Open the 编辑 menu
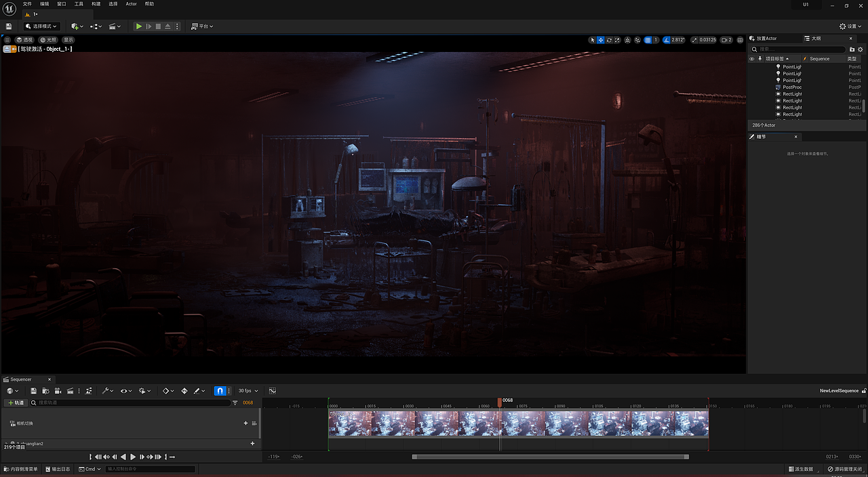868x477 pixels. tap(44, 4)
